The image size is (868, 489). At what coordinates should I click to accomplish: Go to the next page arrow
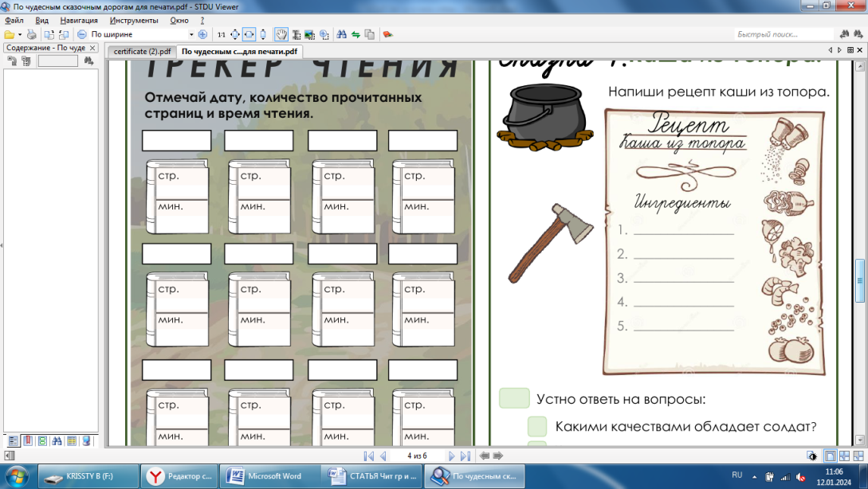tap(452, 456)
